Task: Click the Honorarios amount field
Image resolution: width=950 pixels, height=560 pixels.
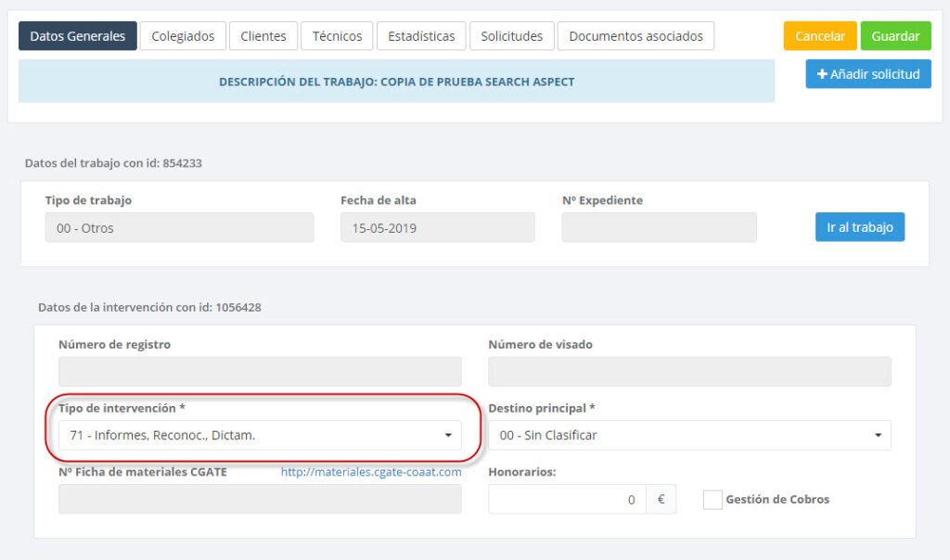Action: [567, 499]
